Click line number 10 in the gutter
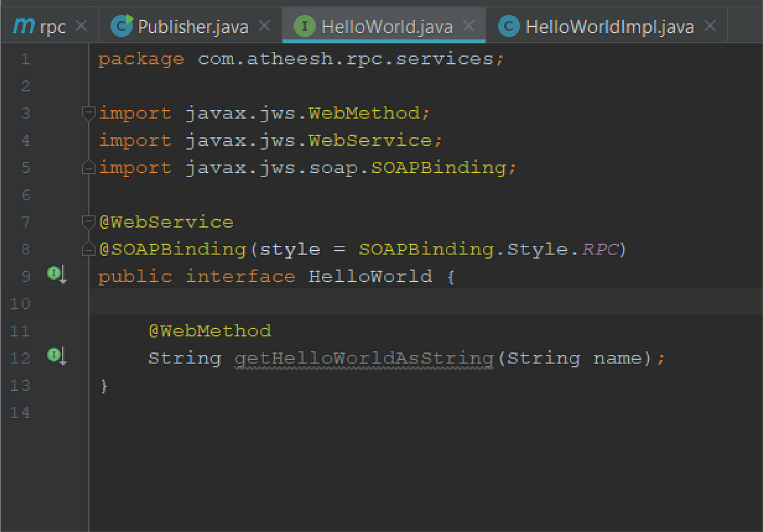763x532 pixels. [x=20, y=304]
